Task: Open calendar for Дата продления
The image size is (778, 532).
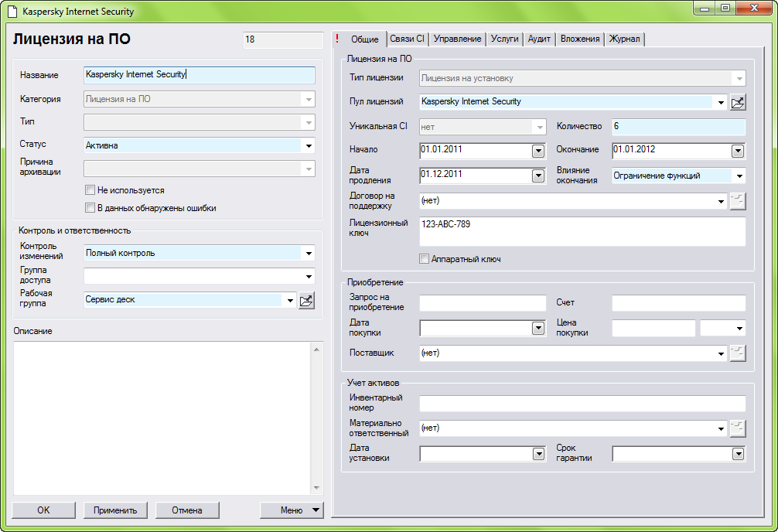Action: click(537, 176)
